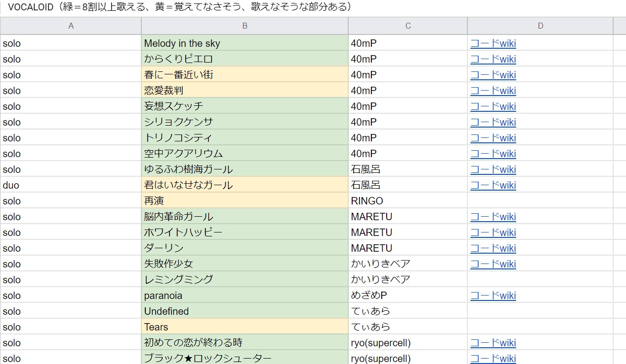Open コードwiki link for 失敗作少女

coord(493,264)
